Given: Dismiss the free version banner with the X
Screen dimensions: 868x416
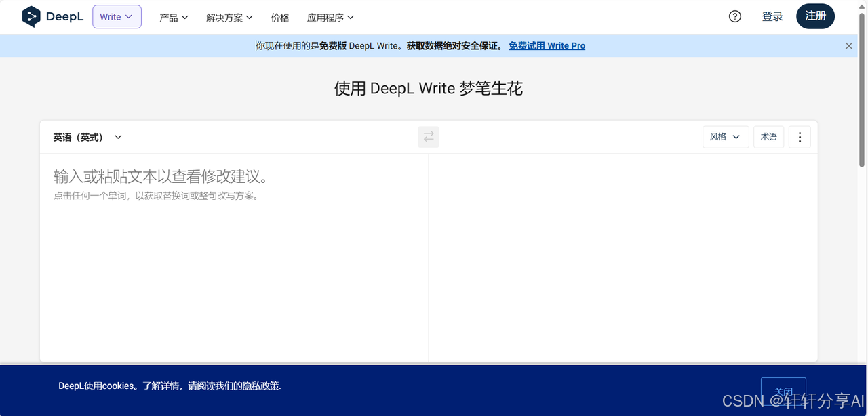Looking at the screenshot, I should pyautogui.click(x=848, y=45).
